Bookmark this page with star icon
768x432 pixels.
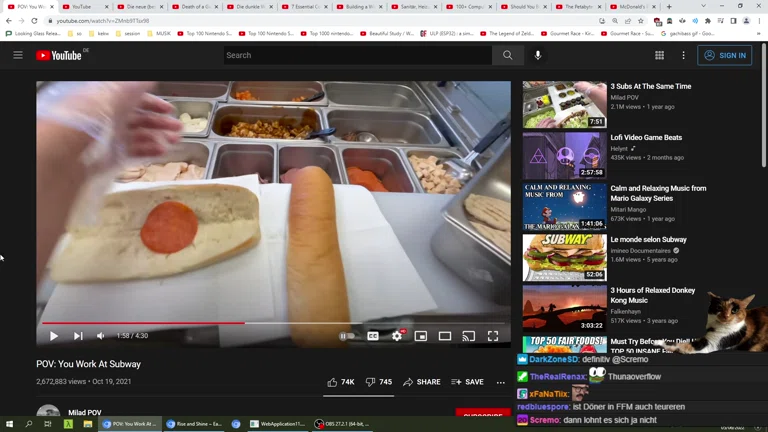[x=641, y=21]
